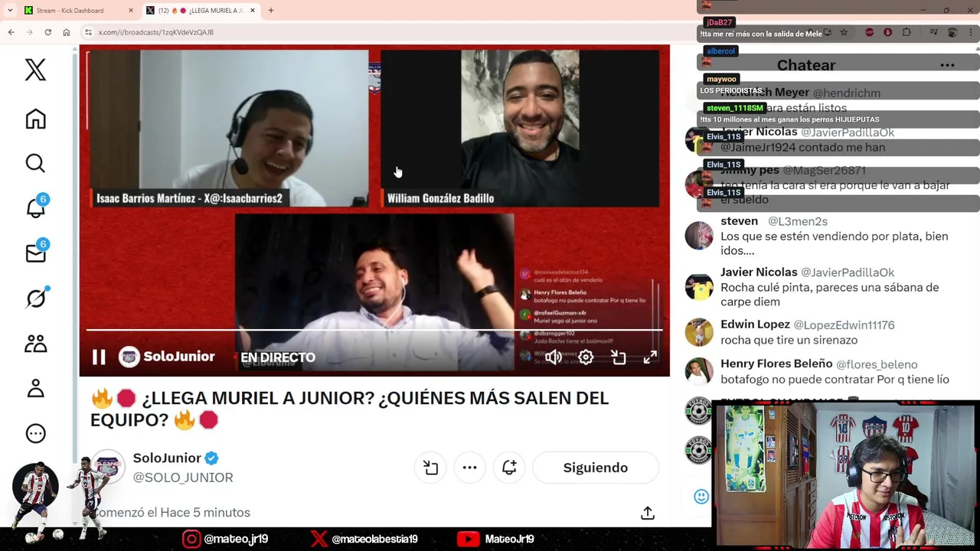Image resolution: width=980 pixels, height=551 pixels.
Task: Click the Chatear panel heading
Action: (x=806, y=65)
